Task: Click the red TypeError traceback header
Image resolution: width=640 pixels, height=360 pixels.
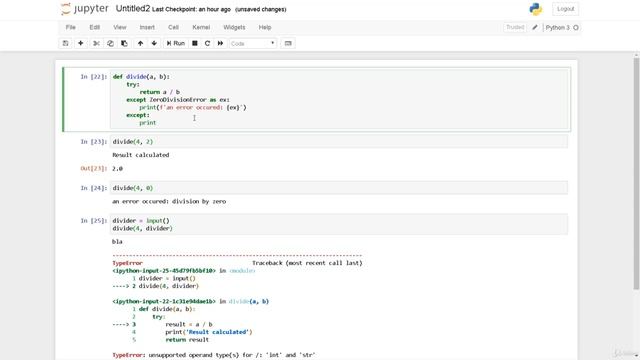Action: [x=127, y=263]
